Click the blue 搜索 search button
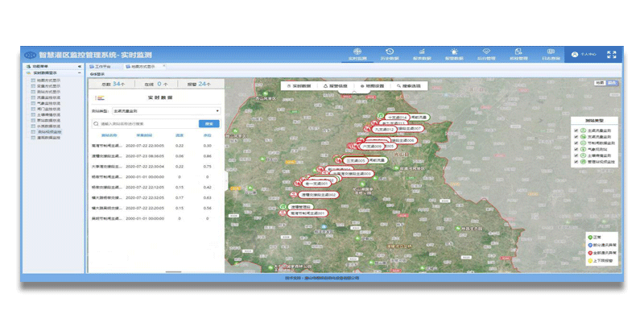This screenshot has width=644, height=327. [x=209, y=124]
